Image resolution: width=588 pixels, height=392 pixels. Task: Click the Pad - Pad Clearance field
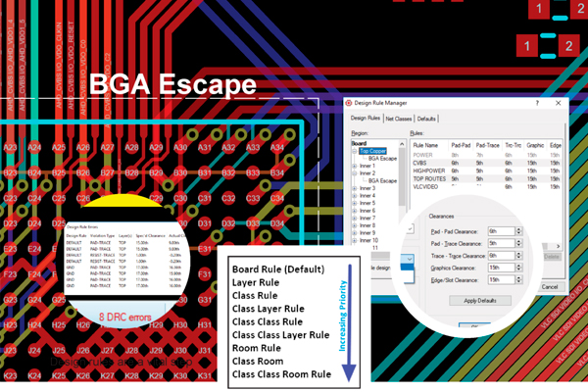click(x=500, y=230)
